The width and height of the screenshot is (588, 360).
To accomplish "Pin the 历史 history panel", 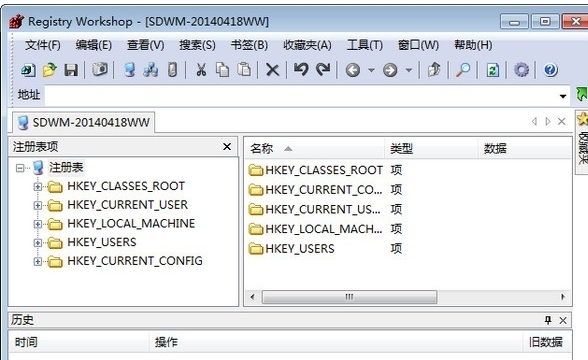I will click(548, 320).
